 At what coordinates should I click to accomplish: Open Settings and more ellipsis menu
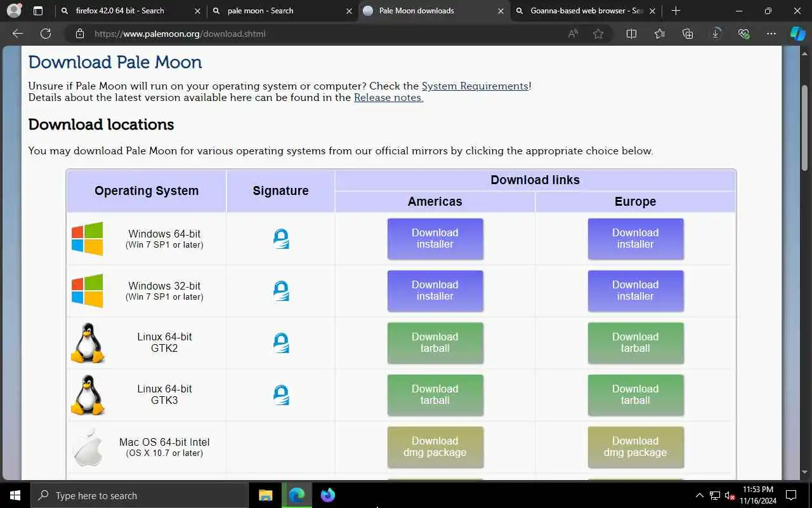pos(771,34)
